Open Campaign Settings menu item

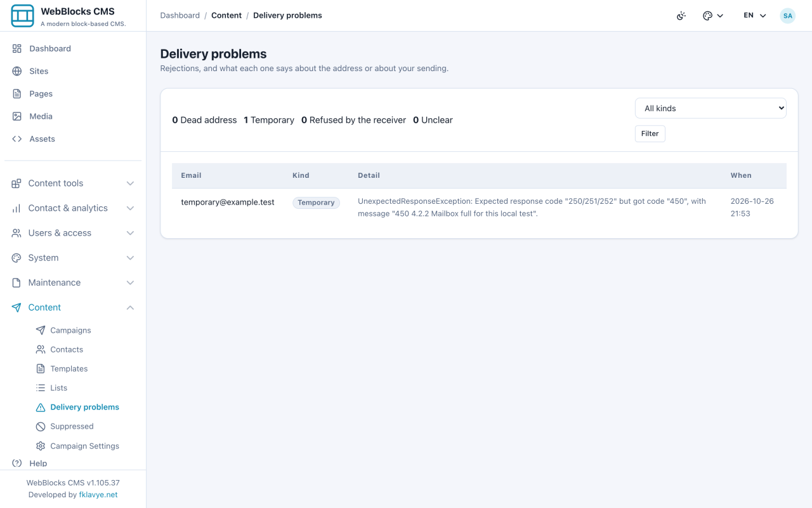point(84,446)
